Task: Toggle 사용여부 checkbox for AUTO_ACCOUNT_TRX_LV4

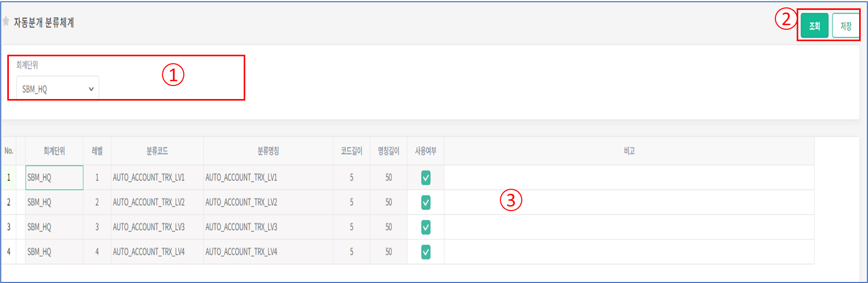Action: [x=426, y=252]
